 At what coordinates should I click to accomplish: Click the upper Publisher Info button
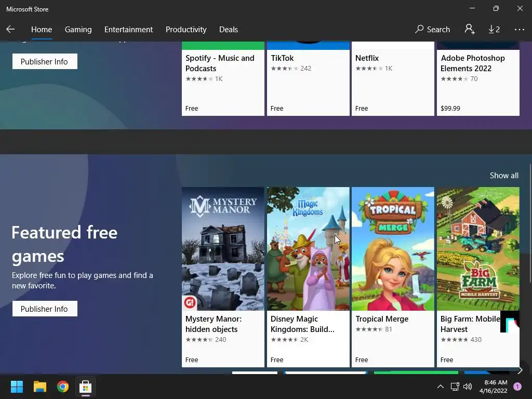(x=45, y=61)
